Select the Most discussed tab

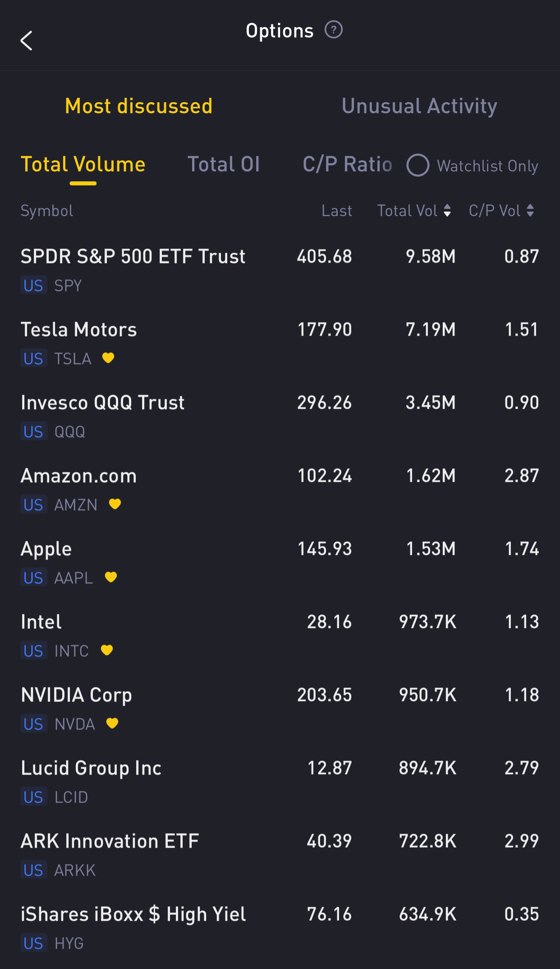click(x=139, y=106)
